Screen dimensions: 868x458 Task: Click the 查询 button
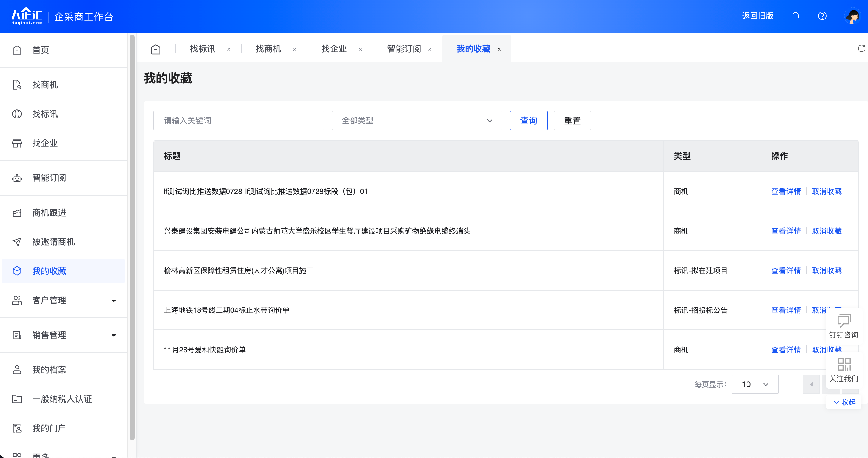coord(528,120)
